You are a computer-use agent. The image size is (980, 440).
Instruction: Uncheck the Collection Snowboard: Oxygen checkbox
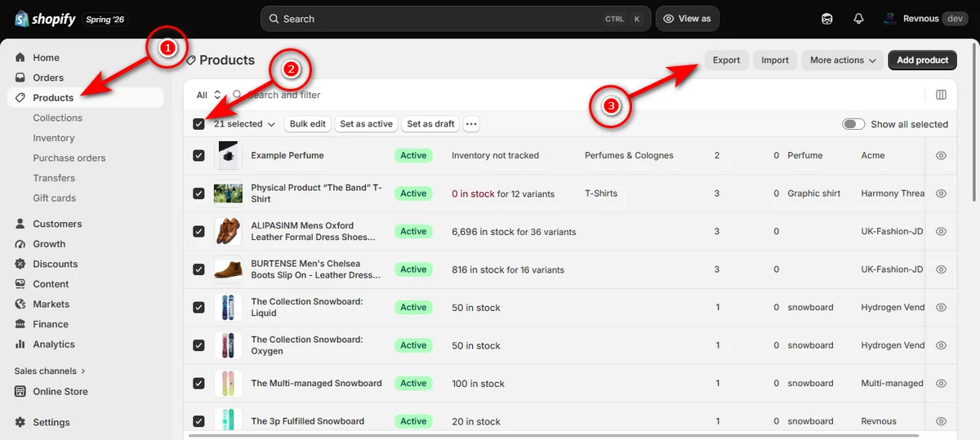point(198,345)
